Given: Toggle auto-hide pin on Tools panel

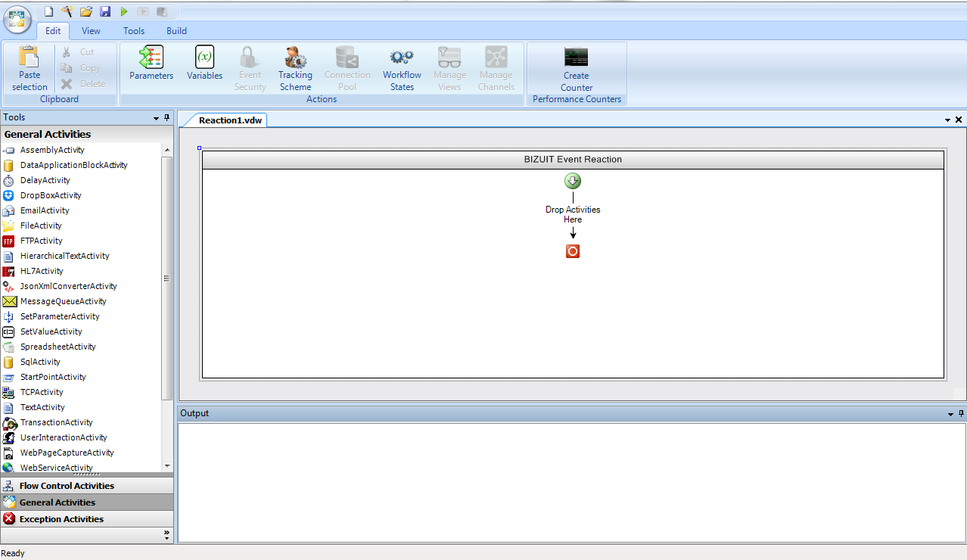Looking at the screenshot, I should point(167,117).
